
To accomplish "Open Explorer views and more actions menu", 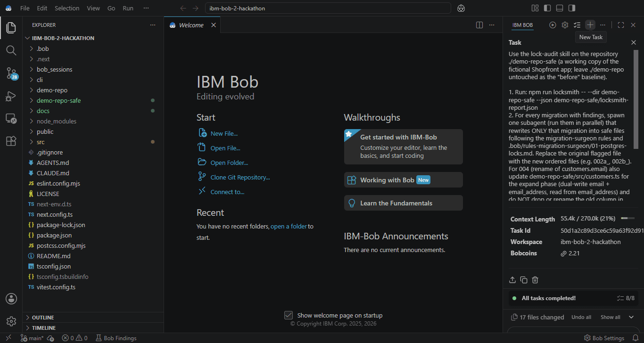I will pos(152,25).
